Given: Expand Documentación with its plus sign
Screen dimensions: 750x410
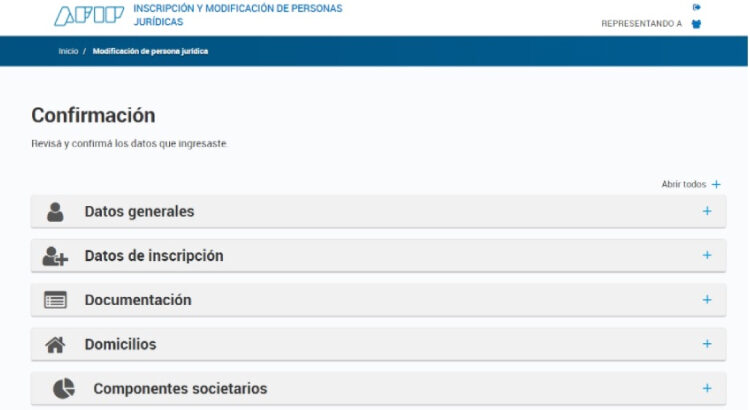Looking at the screenshot, I should click(707, 299).
